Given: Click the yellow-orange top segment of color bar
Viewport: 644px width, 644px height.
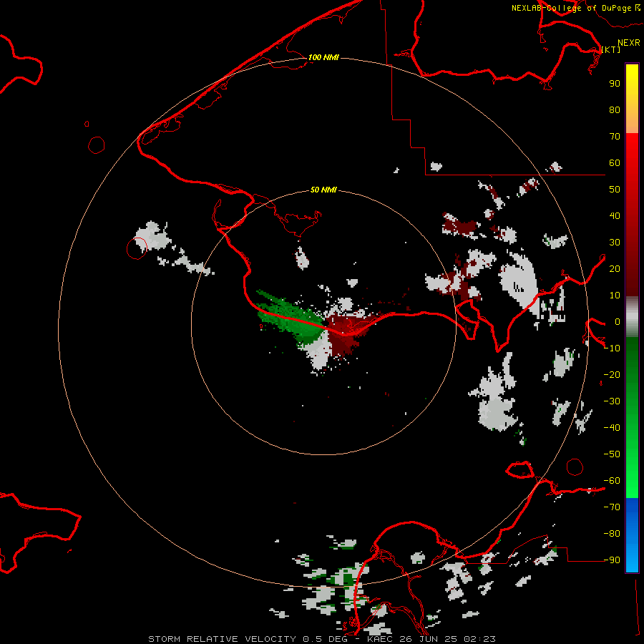Looking at the screenshot, I should coord(632,99).
